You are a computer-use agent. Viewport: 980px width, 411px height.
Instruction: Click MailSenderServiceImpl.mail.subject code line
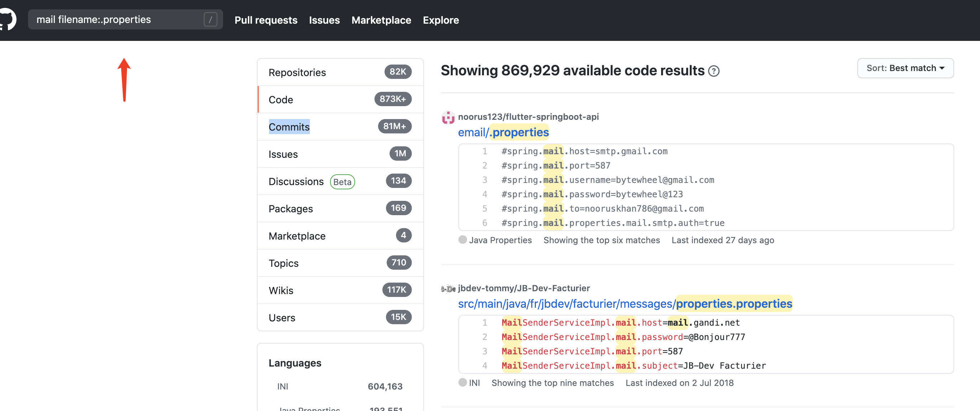[633, 366]
